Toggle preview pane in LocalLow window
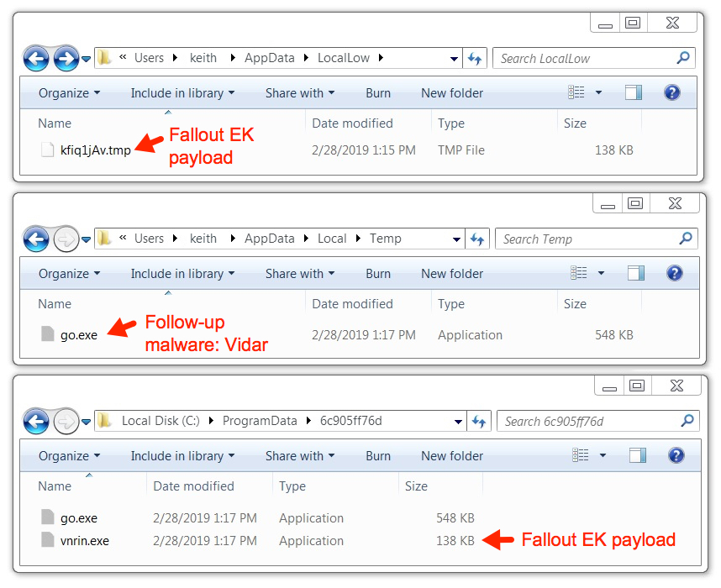The image size is (721, 588). [633, 92]
